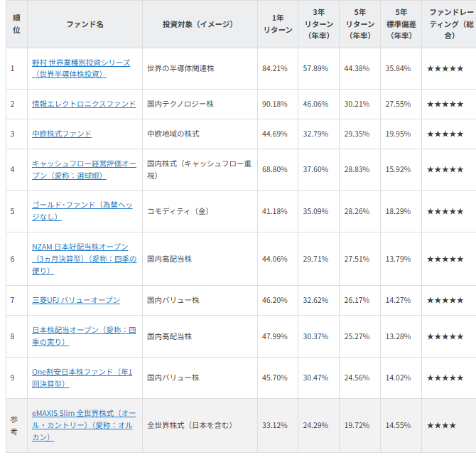This screenshot has width=476, height=460.
Task: Click the 84.21% one-year return value
Action: [275, 68]
